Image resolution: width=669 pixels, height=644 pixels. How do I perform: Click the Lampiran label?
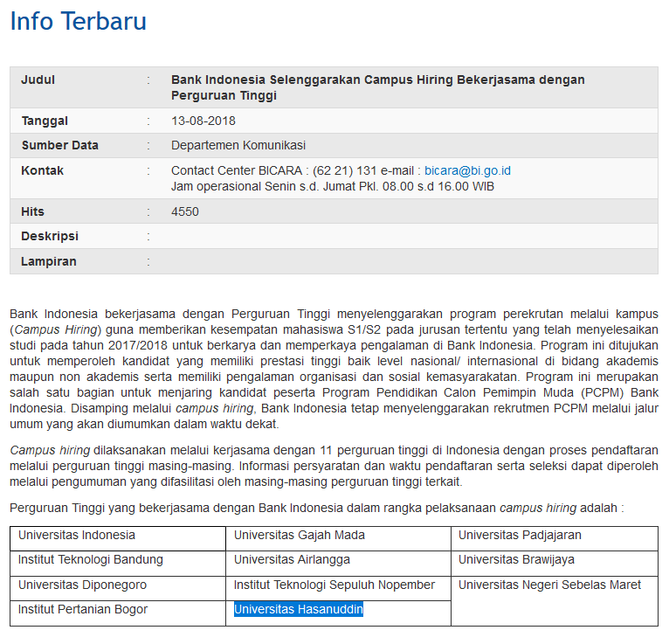49,261
